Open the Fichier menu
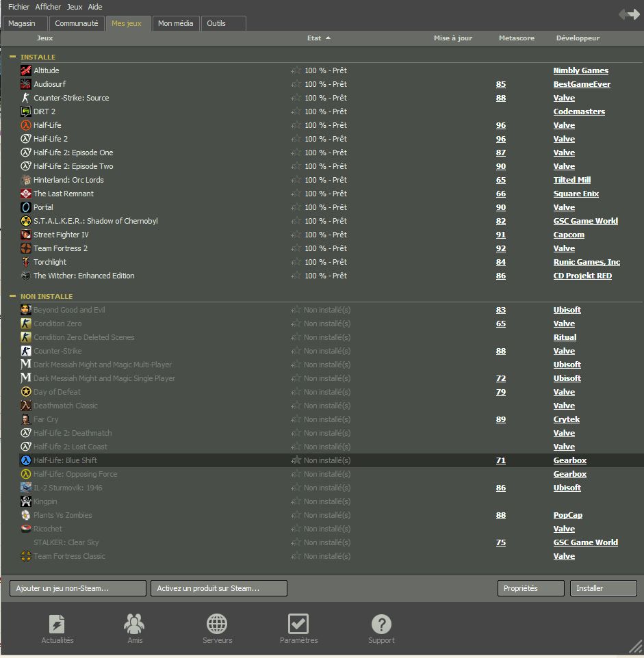 pos(18,7)
